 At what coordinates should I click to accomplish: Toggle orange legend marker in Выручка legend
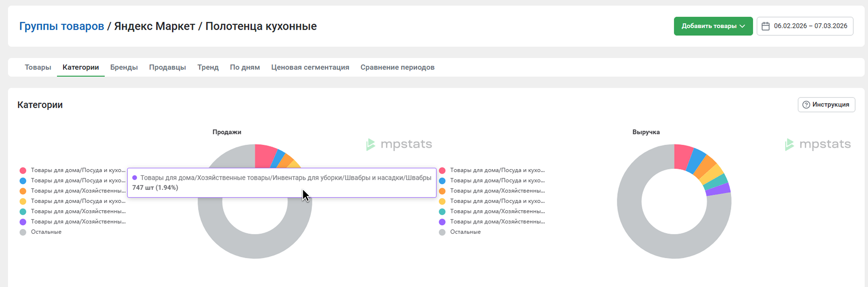[442, 191]
